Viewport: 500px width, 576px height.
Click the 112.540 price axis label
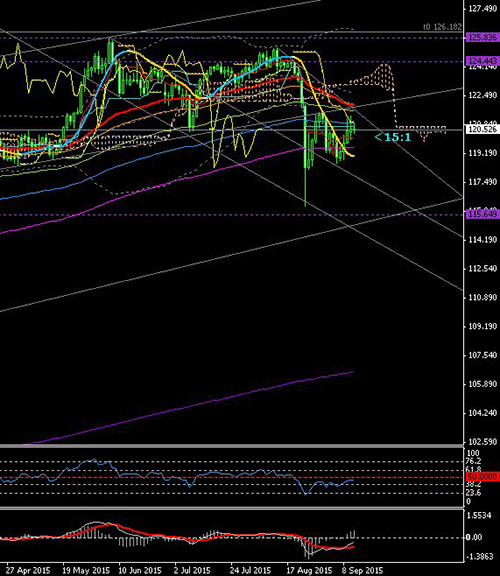click(x=483, y=269)
